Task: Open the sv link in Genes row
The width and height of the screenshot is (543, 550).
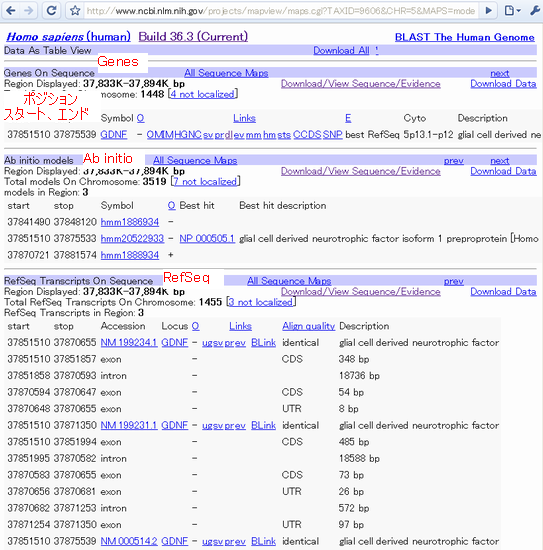Action: click(208, 135)
